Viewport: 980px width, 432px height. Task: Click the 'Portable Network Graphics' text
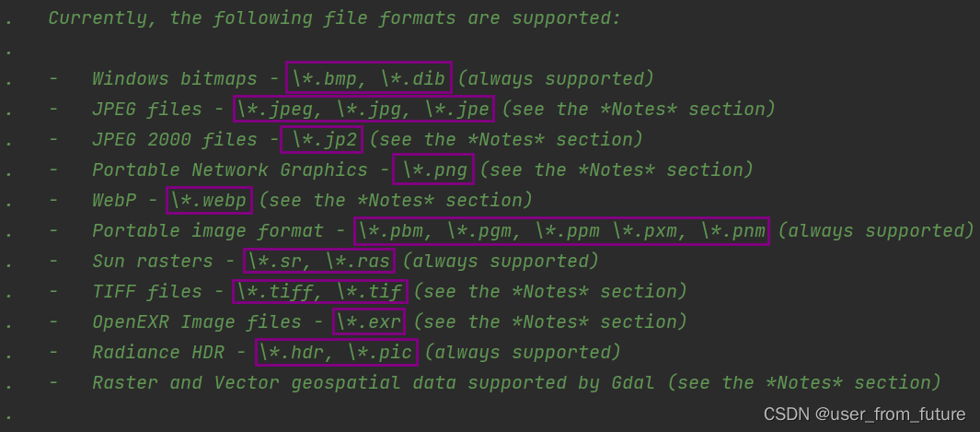click(x=229, y=170)
